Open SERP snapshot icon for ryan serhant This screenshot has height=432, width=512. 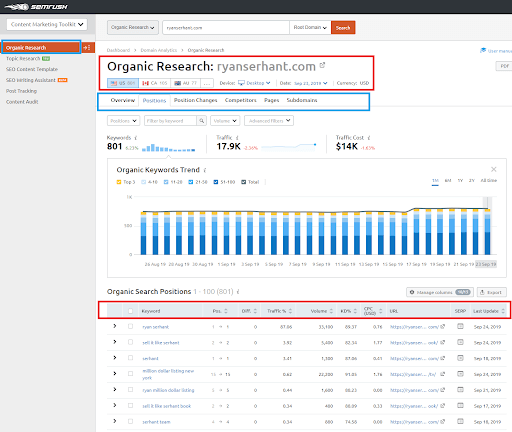[460, 326]
